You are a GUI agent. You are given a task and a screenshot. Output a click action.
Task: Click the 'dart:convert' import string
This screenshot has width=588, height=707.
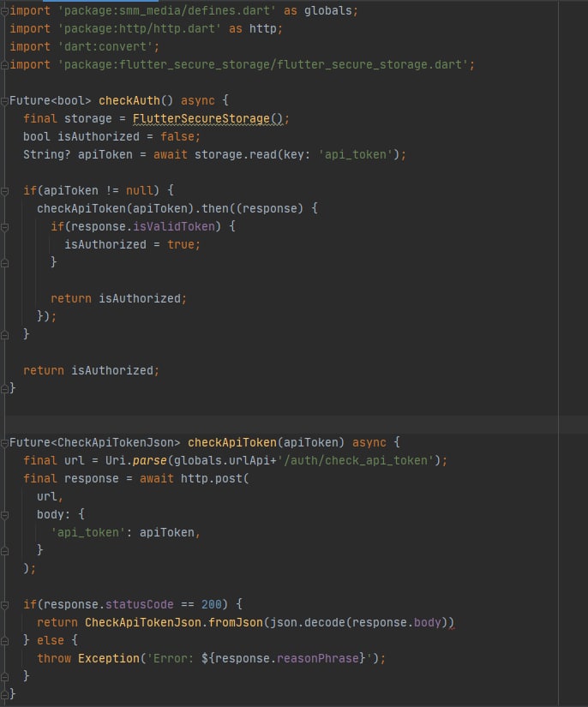coord(105,46)
